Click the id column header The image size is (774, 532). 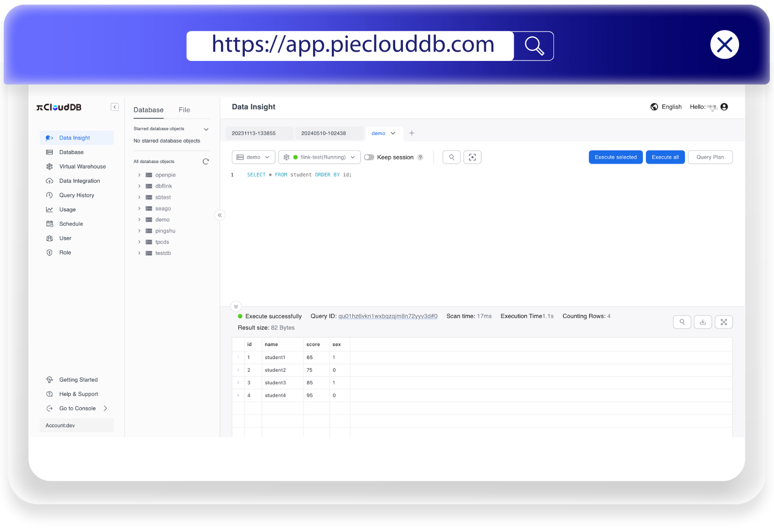[x=253, y=344]
